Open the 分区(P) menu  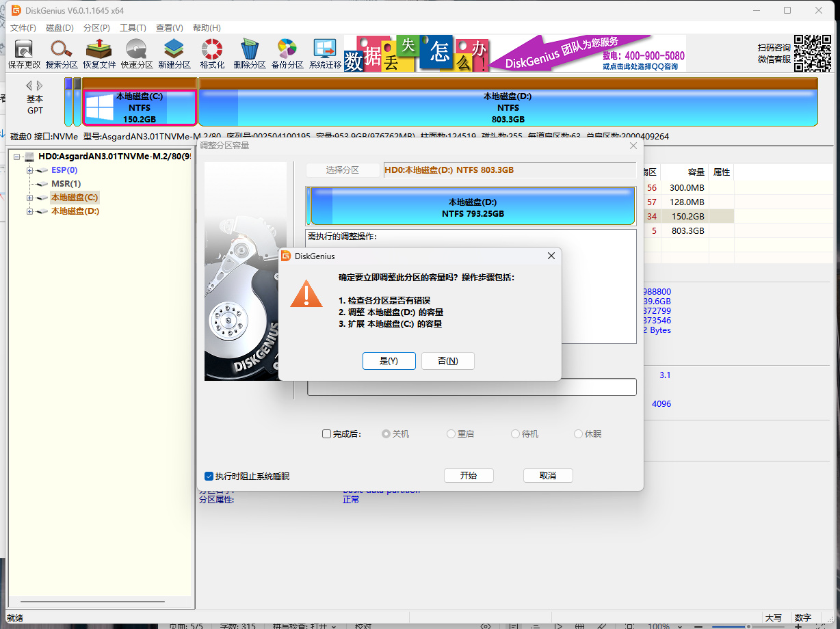(x=96, y=28)
